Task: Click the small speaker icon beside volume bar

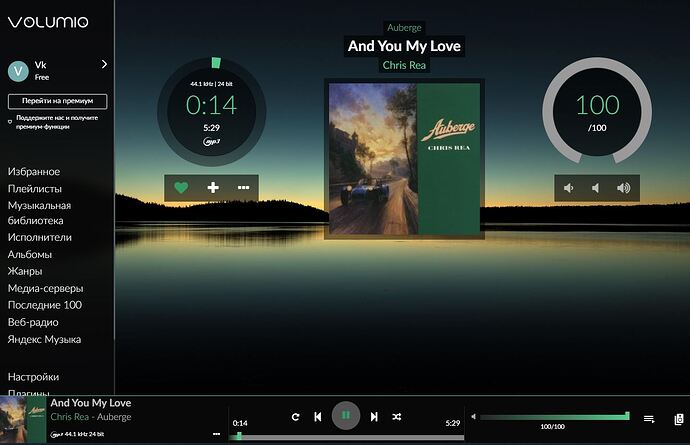Action: click(x=473, y=416)
